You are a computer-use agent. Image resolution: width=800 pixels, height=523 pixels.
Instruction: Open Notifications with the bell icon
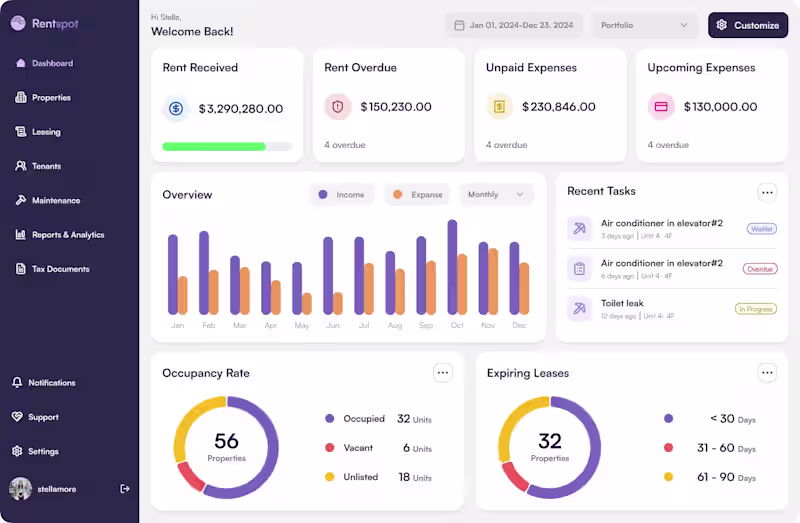pyautogui.click(x=17, y=382)
